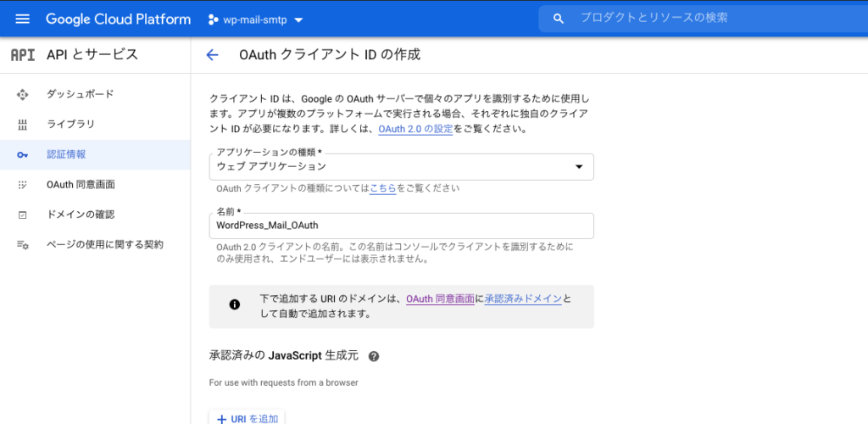Screen dimensions: 868x424
Task: Click the key icon for 認証情報
Action: pos(23,154)
